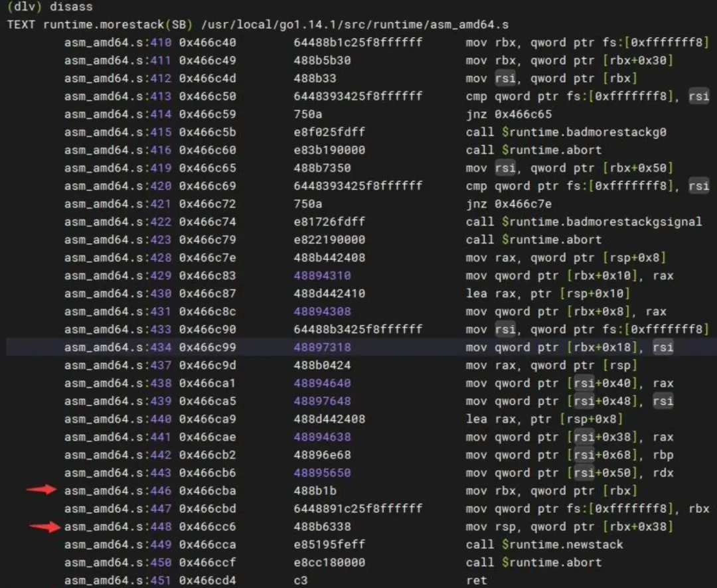
Task: Click the mov qword ptr [rsi+0x68], rbp instruction
Action: coord(569,455)
